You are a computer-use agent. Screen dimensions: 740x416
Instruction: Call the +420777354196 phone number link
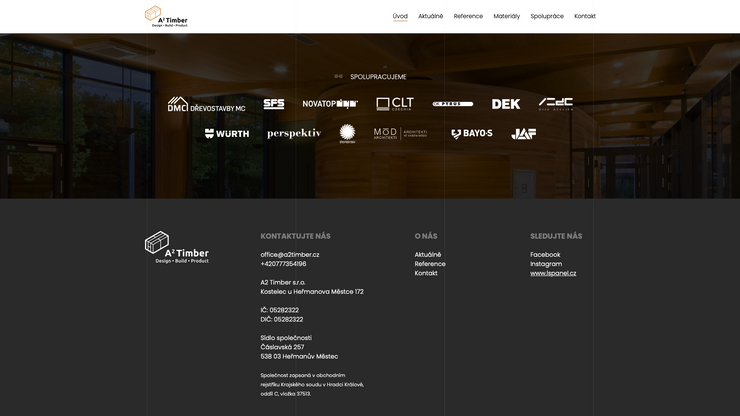(x=284, y=264)
